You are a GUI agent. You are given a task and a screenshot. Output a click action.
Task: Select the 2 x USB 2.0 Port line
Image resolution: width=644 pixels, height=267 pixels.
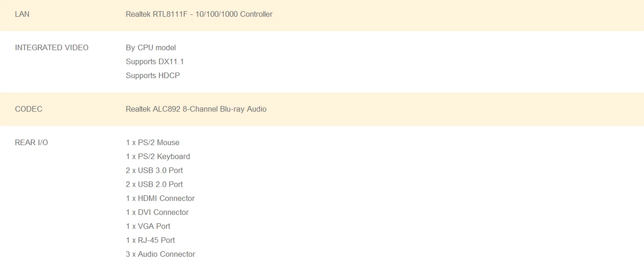coord(154,184)
